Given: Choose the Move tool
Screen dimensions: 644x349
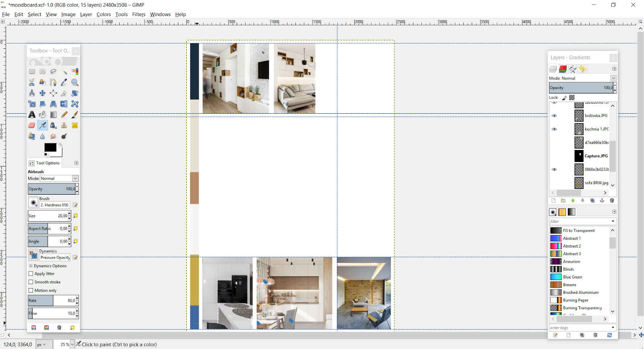Looking at the screenshot, I should pyautogui.click(x=43, y=93).
